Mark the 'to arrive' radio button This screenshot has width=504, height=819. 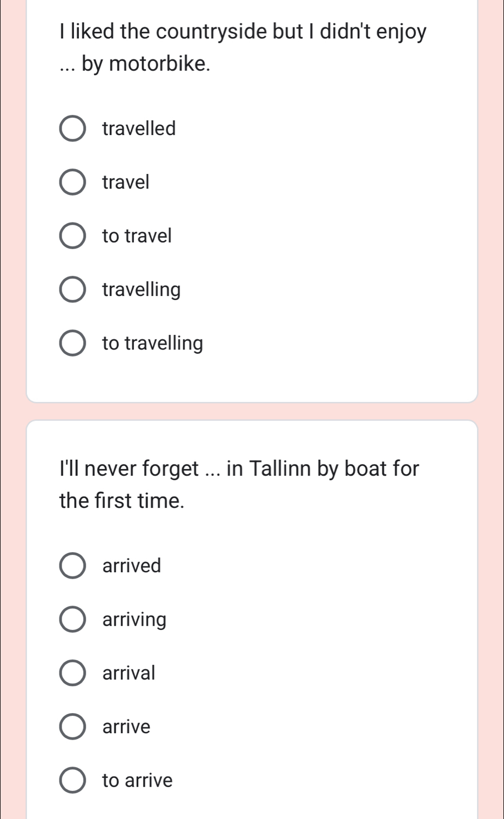[72, 780]
